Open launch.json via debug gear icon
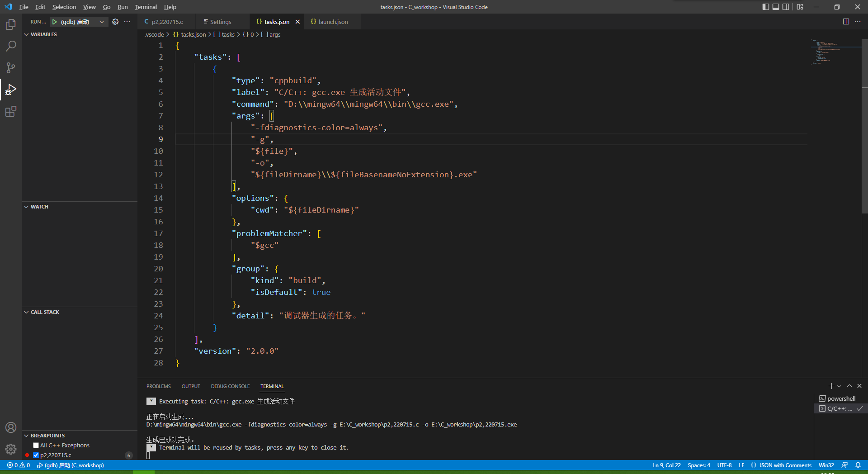 point(115,22)
